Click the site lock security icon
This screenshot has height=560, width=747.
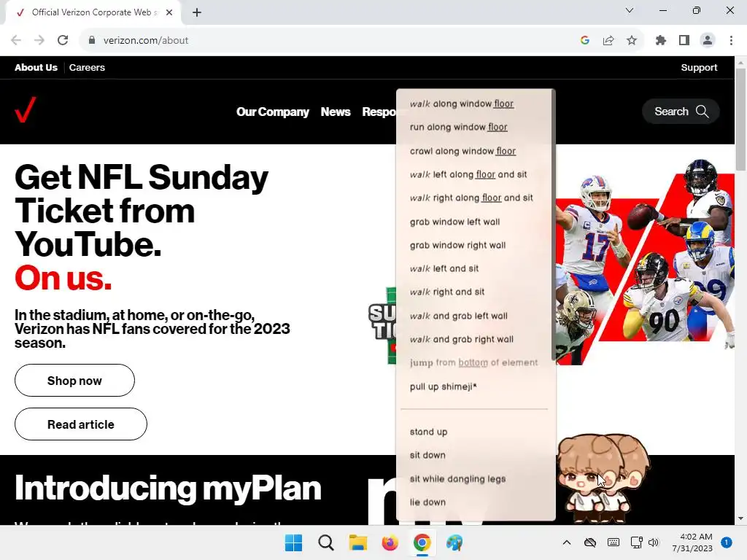coord(92,41)
